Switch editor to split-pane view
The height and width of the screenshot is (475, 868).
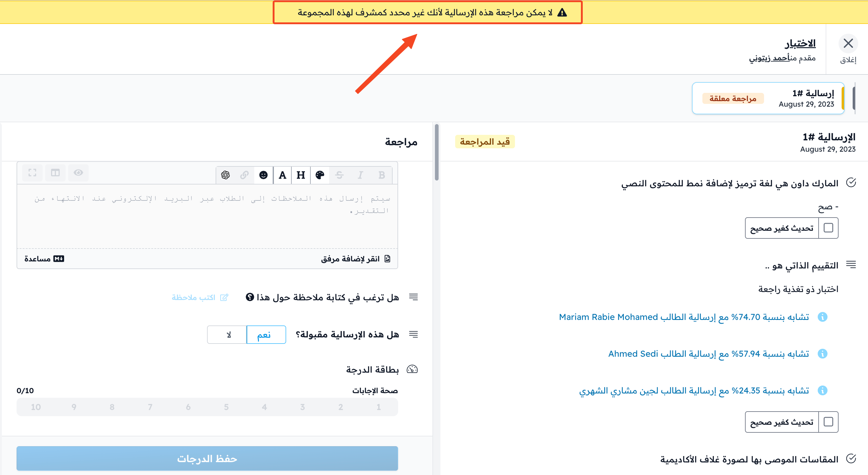55,173
